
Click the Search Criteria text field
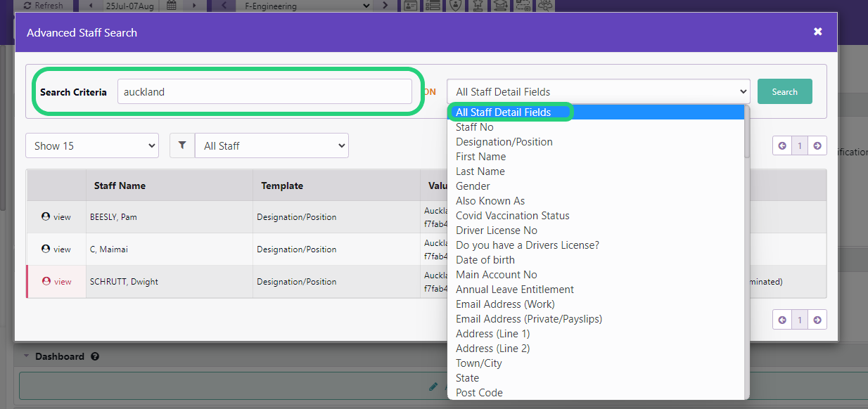(x=264, y=91)
